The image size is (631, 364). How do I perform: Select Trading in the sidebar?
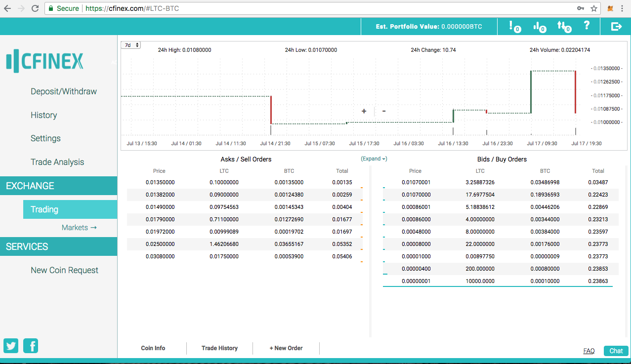tap(70, 209)
